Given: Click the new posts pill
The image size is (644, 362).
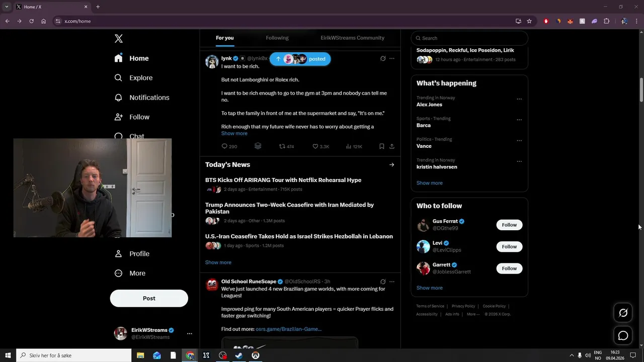Looking at the screenshot, I should point(300,59).
